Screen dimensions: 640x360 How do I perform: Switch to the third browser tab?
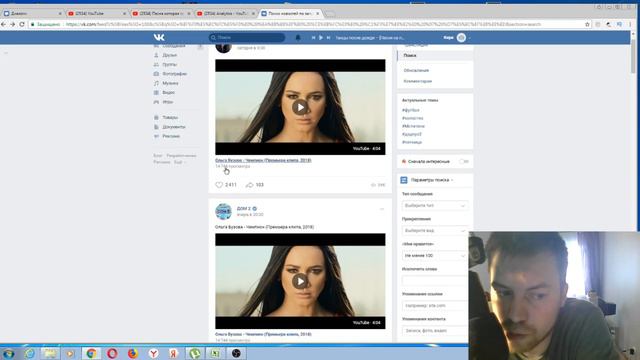click(x=162, y=13)
